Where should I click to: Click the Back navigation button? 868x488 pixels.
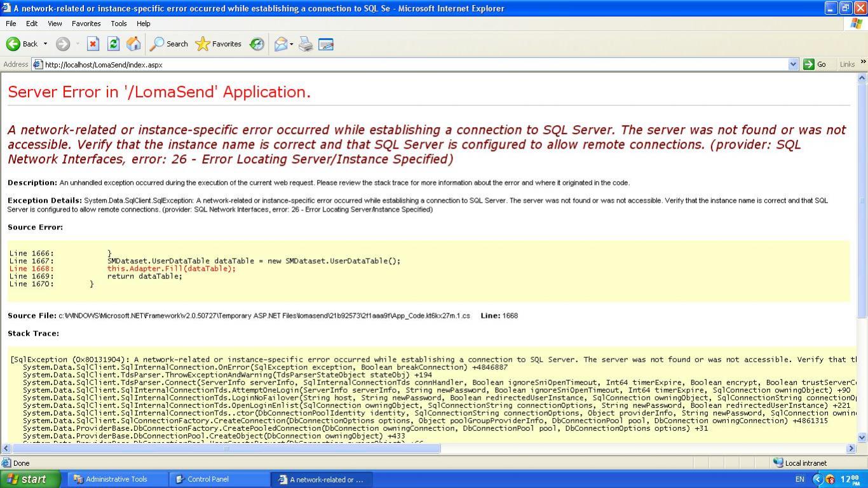(x=22, y=44)
